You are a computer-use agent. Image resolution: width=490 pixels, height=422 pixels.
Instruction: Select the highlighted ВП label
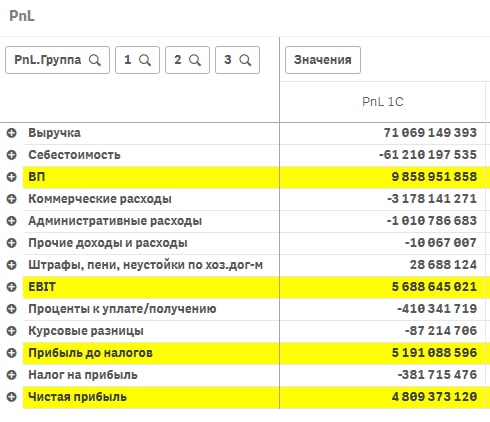37,177
